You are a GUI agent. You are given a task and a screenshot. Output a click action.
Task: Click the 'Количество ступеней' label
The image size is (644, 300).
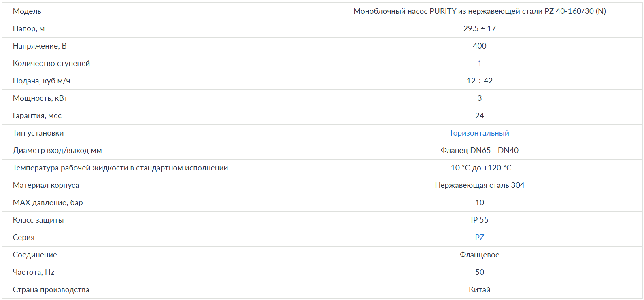(51, 64)
